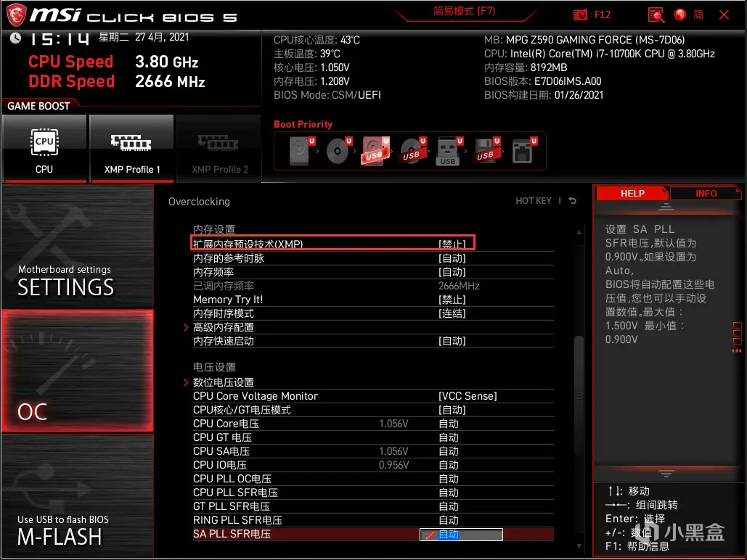Image resolution: width=747 pixels, height=560 pixels.
Task: Edit the CPU GT 电压 value
Action: click(373, 437)
